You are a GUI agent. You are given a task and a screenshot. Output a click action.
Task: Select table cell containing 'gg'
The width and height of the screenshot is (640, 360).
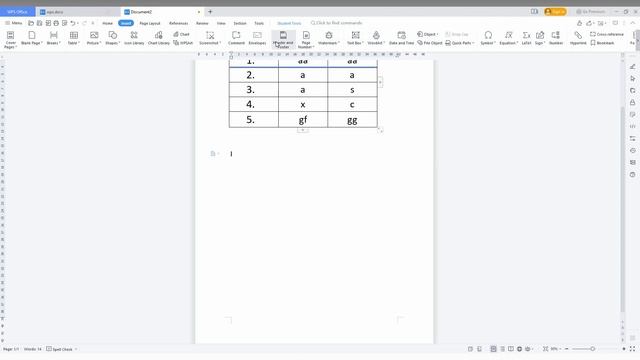coord(352,120)
